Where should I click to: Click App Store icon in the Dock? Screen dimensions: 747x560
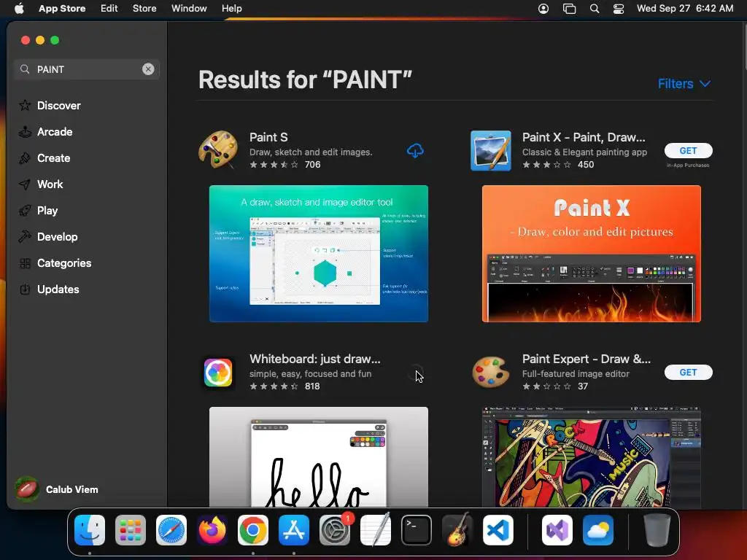click(294, 530)
